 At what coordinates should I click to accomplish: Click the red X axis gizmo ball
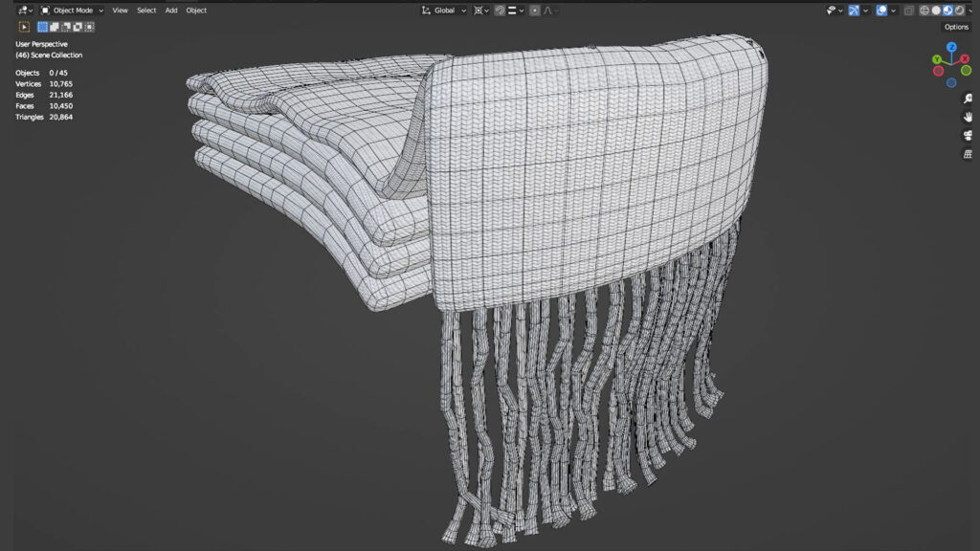click(938, 71)
